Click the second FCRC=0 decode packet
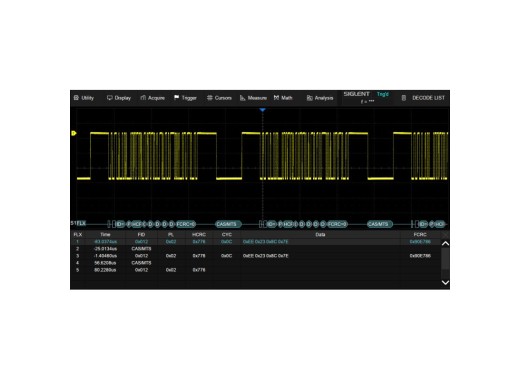This screenshot has height=380, width=520. (337, 224)
